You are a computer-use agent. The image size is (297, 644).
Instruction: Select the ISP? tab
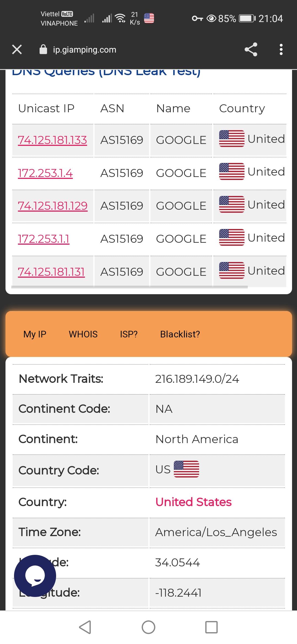pos(129,334)
